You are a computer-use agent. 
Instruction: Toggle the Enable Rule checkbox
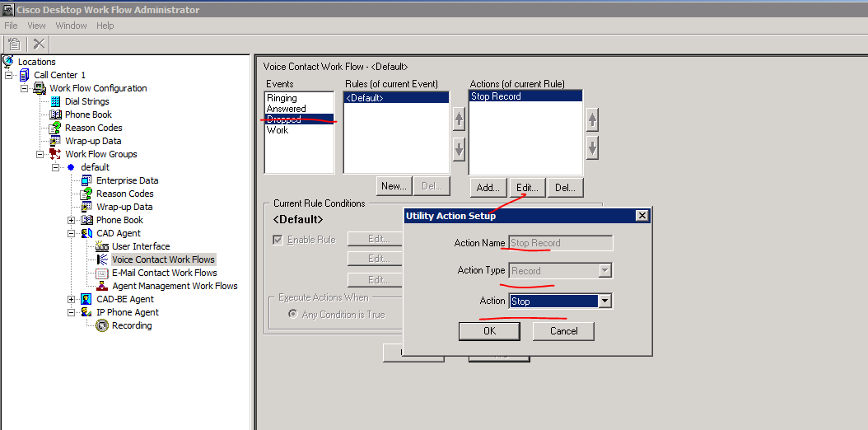click(x=278, y=241)
